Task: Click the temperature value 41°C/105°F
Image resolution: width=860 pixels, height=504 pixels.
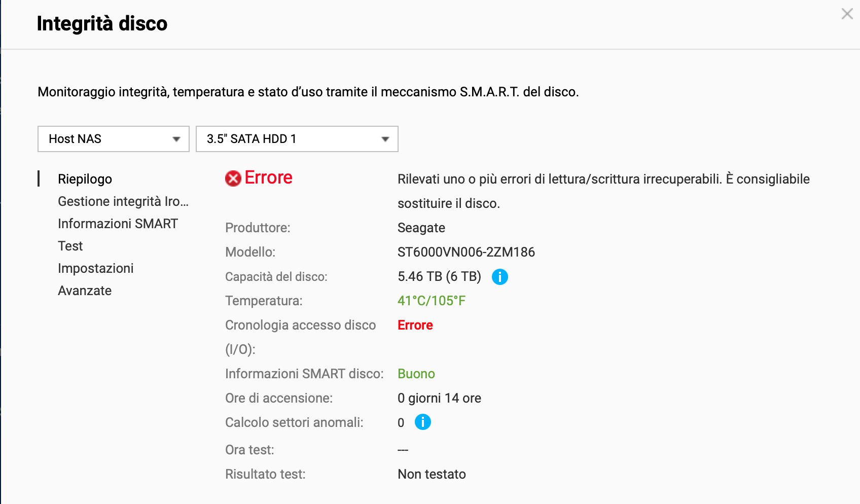Action: click(431, 301)
